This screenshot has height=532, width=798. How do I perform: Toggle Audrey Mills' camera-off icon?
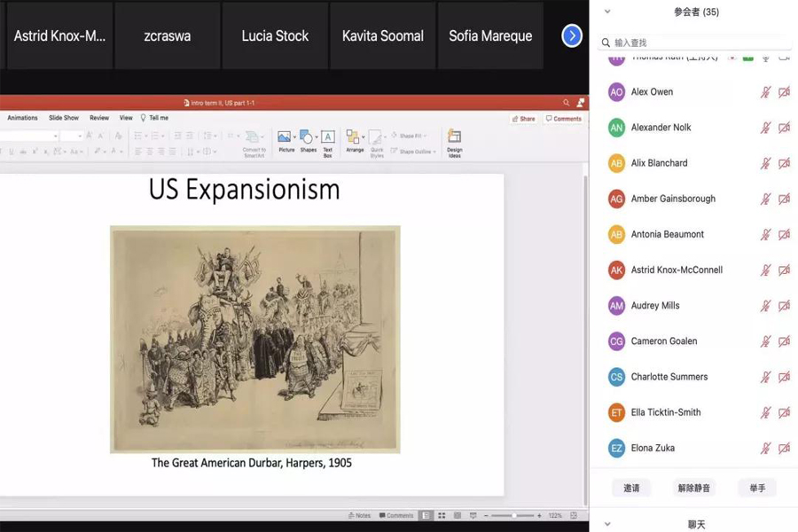784,306
